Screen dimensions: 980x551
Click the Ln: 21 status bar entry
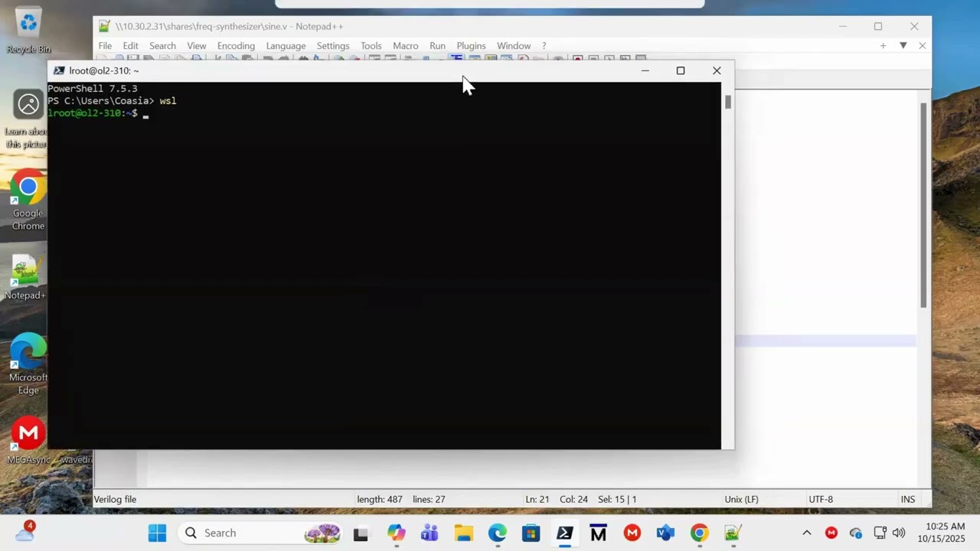537,499
